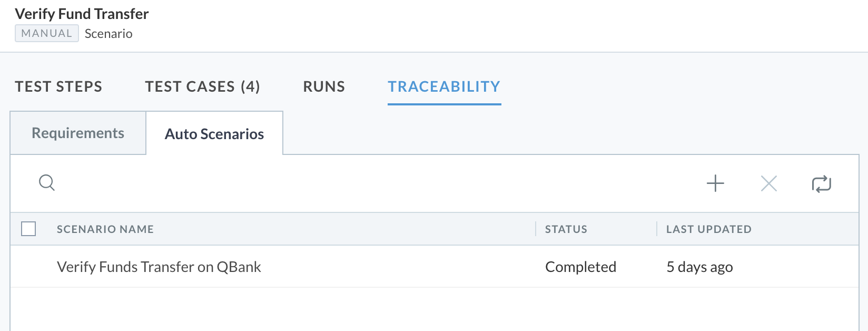Click the Completed status cell
The width and height of the screenshot is (868, 331).
[x=581, y=267]
